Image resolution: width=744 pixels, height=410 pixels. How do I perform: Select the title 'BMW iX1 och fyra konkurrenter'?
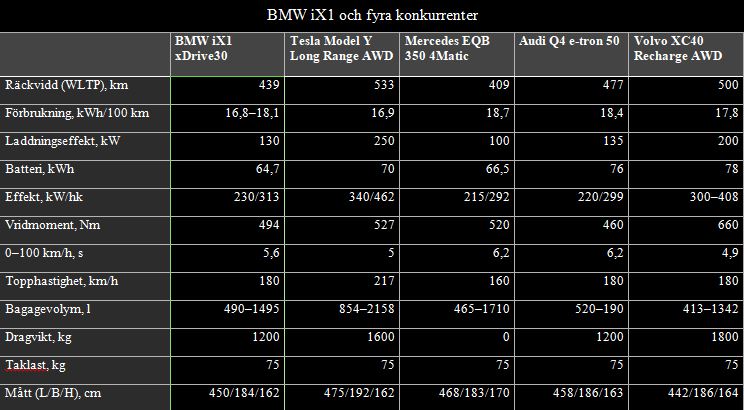click(372, 15)
